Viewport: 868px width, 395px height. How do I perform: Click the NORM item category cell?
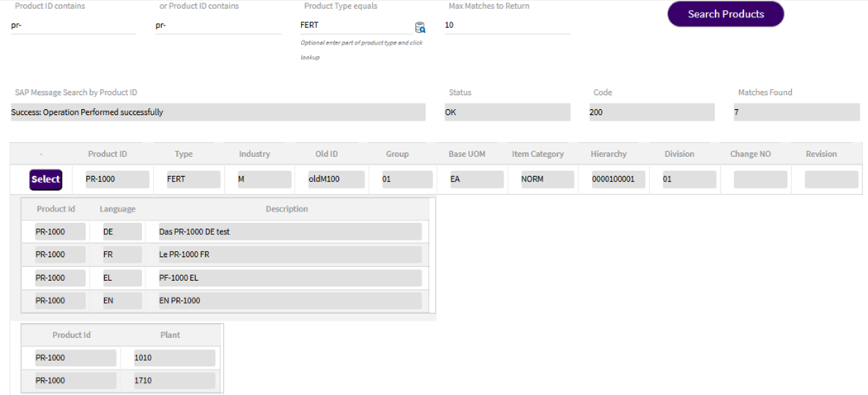[x=547, y=180]
